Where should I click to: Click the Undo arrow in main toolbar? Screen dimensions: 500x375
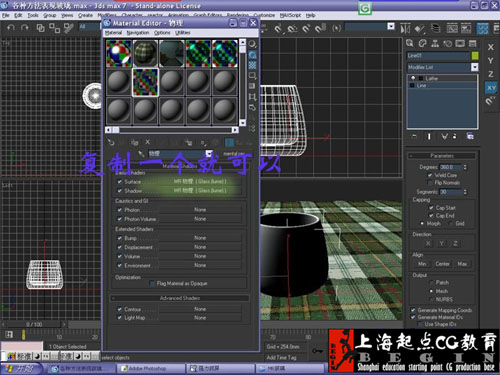(x=11, y=27)
